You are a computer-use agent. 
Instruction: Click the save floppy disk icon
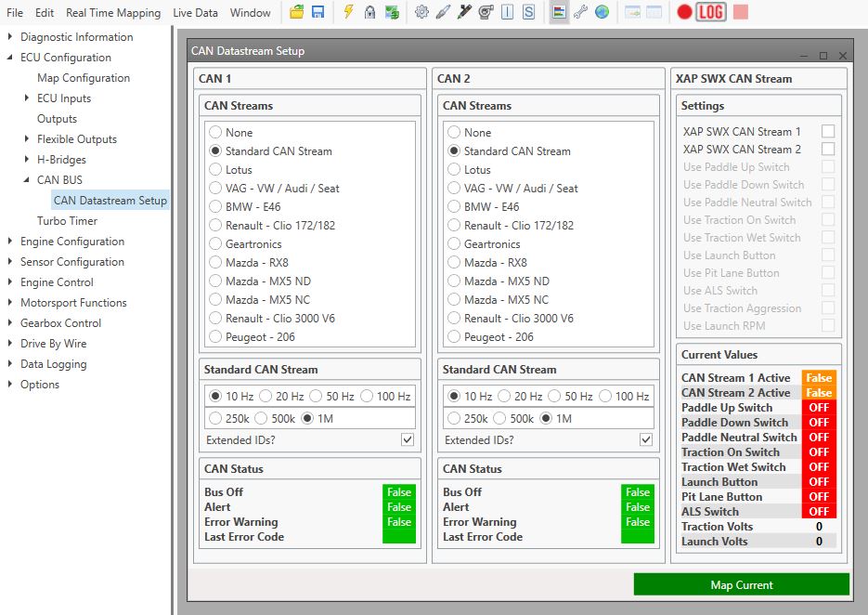pos(318,12)
